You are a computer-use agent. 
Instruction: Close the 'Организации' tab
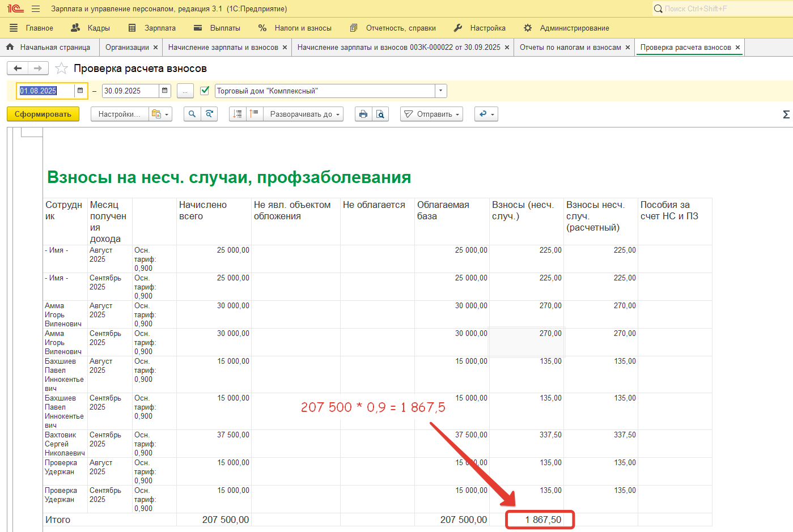[x=155, y=48]
